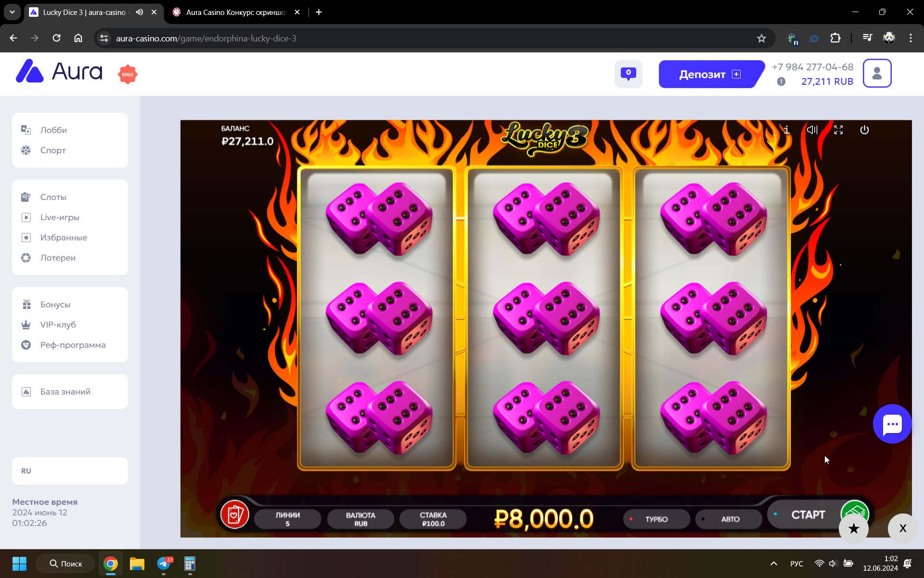The width and height of the screenshot is (924, 578).
Task: Toggle the АВТО autoplay mode
Action: tap(729, 519)
